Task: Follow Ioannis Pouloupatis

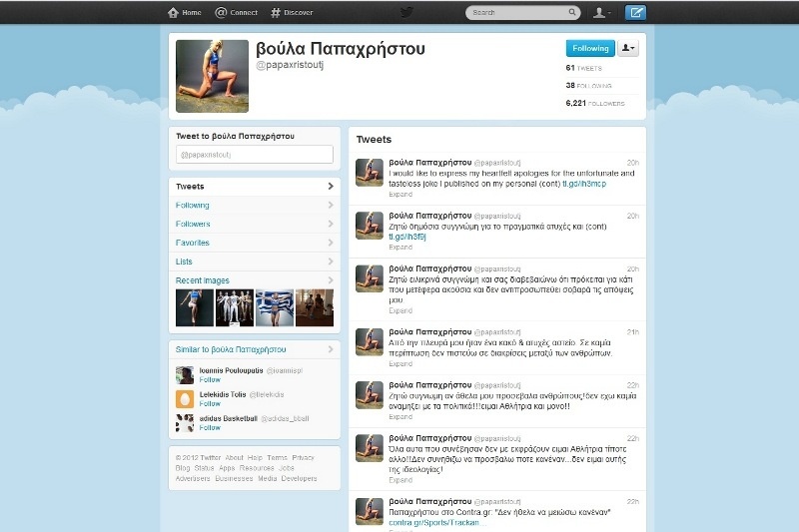Action: tap(210, 379)
